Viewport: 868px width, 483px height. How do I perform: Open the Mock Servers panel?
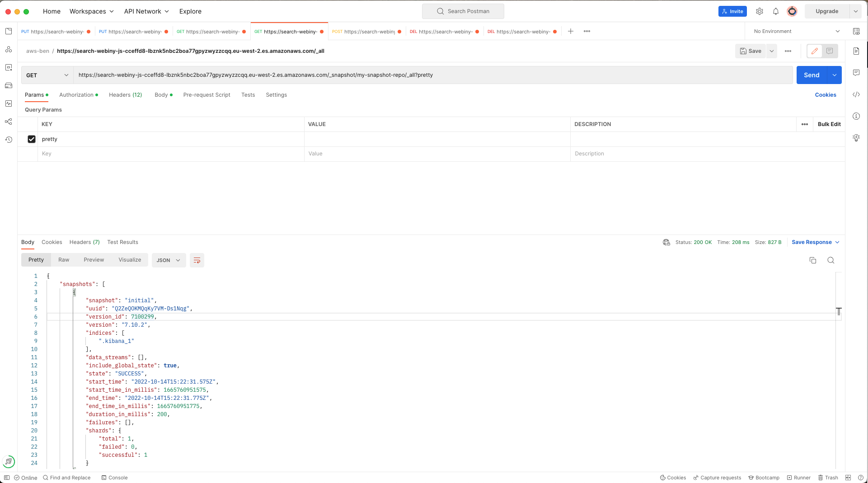pos(9,85)
